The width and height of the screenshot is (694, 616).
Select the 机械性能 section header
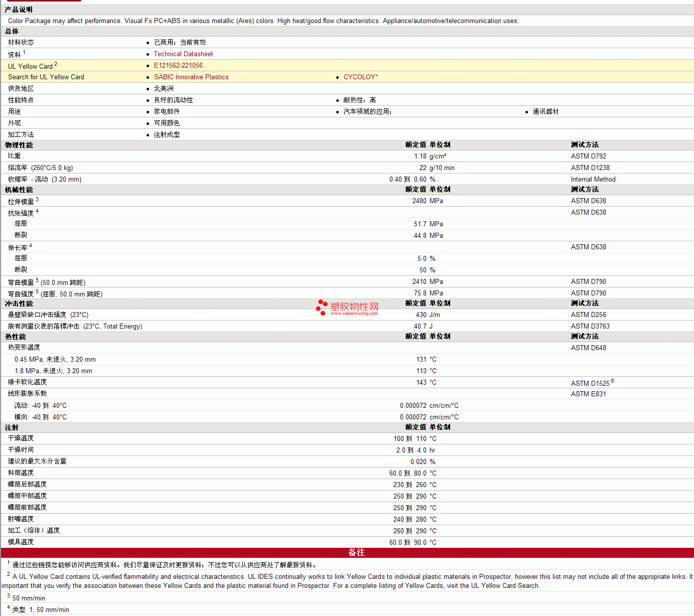(19, 190)
